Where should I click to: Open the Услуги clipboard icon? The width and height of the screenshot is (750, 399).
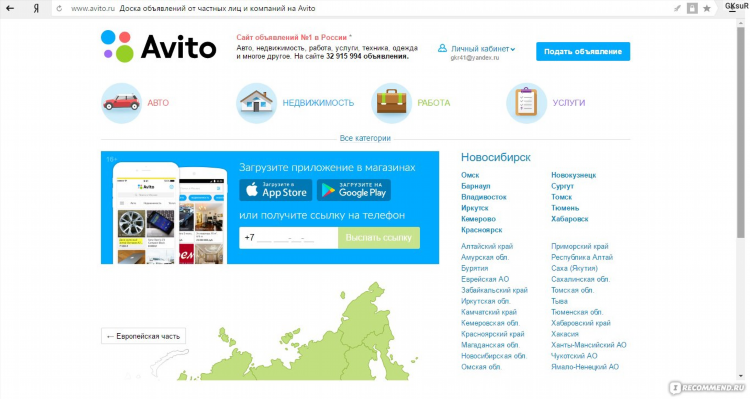coord(526,103)
